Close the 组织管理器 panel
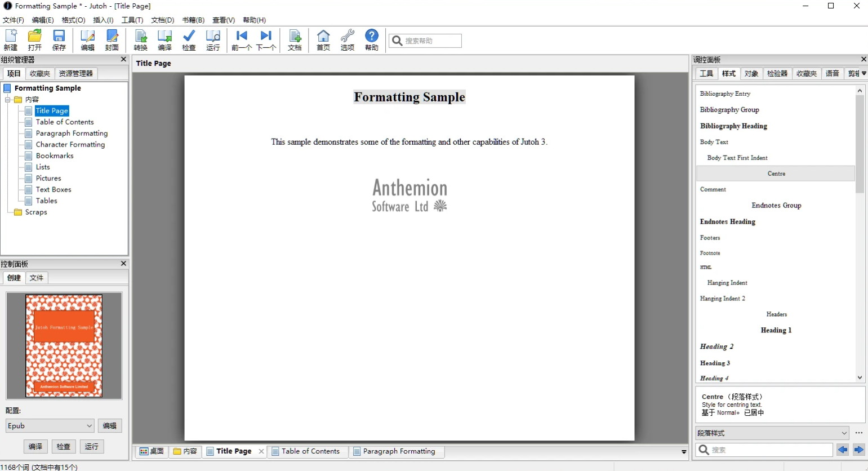This screenshot has width=868, height=471. point(123,59)
